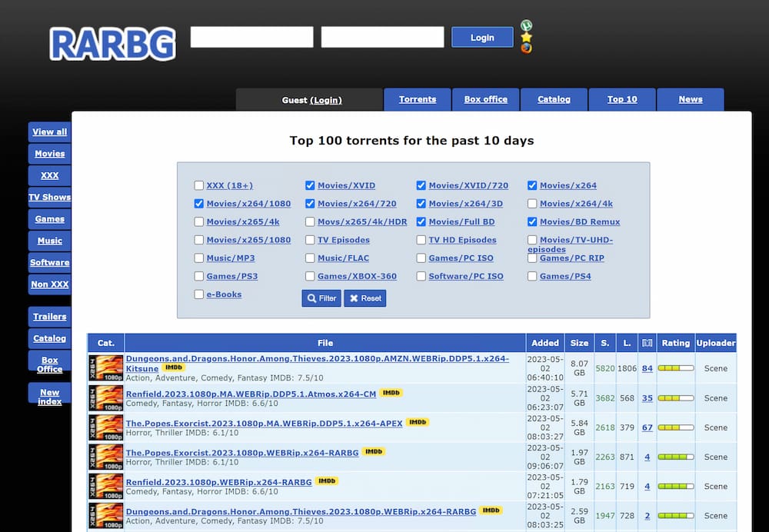
Task: Click IMDb badge on The.Popes.Exorcist x264-RARBG row
Action: coord(374,451)
